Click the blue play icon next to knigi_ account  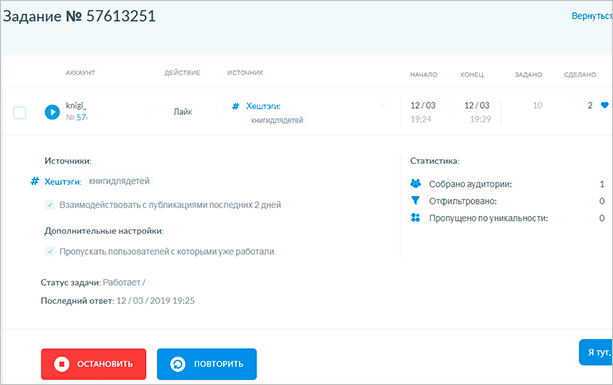click(x=52, y=112)
